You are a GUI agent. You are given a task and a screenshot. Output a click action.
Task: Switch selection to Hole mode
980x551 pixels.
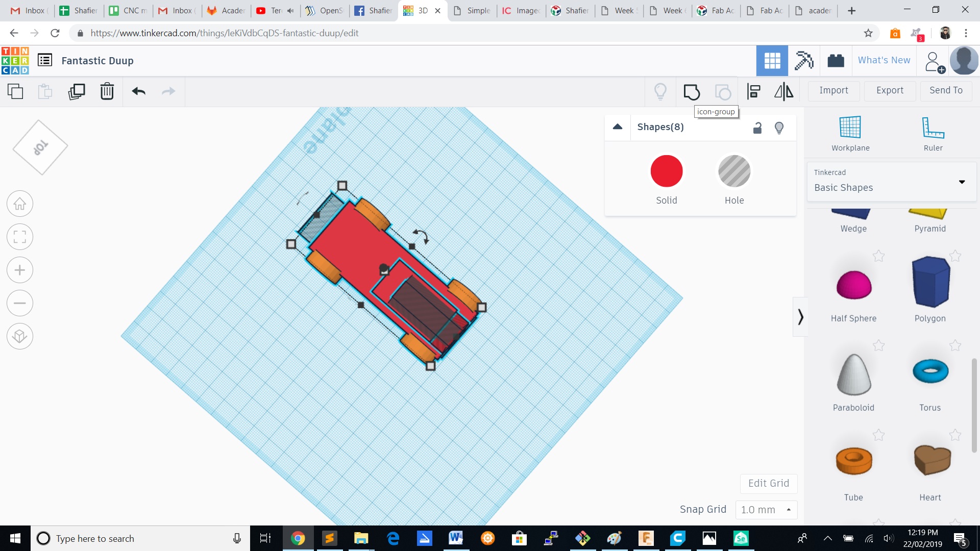[x=734, y=171]
